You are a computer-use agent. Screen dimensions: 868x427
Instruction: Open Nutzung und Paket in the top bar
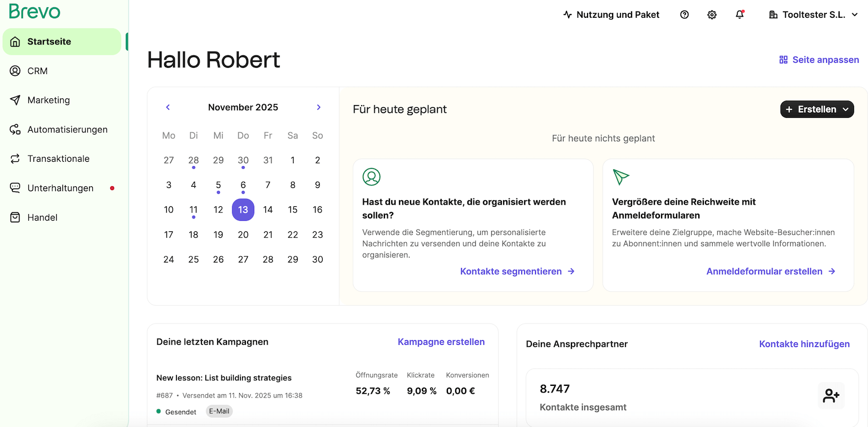pos(611,14)
